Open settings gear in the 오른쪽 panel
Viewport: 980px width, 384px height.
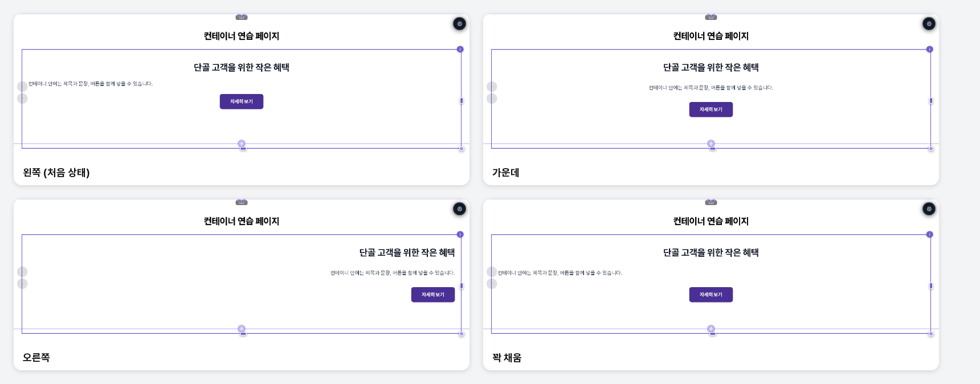(459, 209)
